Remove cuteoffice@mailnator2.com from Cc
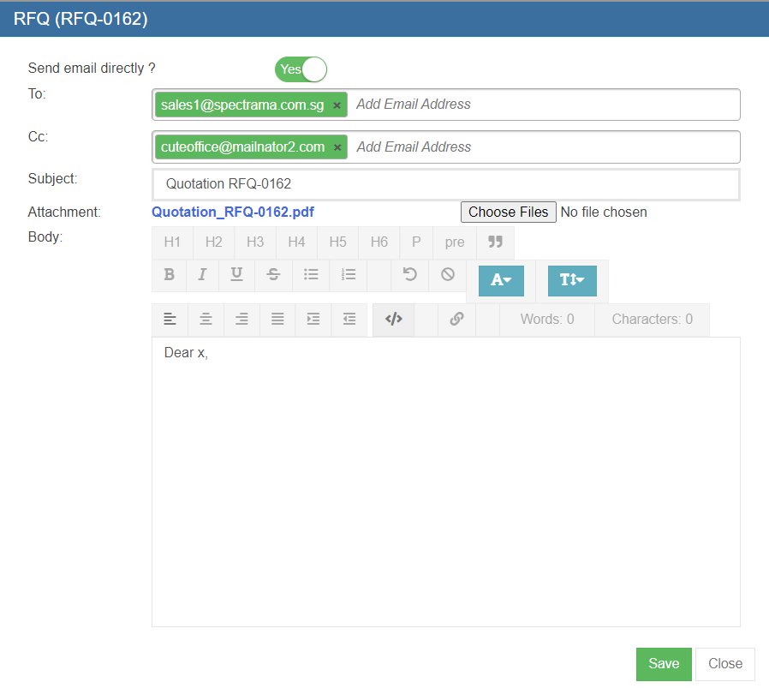769x700 pixels. pyautogui.click(x=337, y=147)
